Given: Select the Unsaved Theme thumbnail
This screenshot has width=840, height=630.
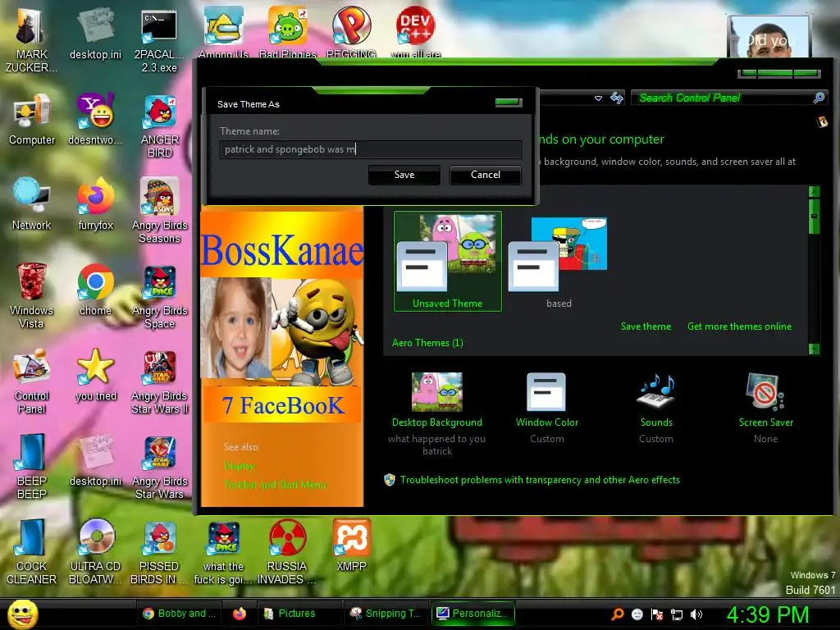Looking at the screenshot, I should point(447,261).
